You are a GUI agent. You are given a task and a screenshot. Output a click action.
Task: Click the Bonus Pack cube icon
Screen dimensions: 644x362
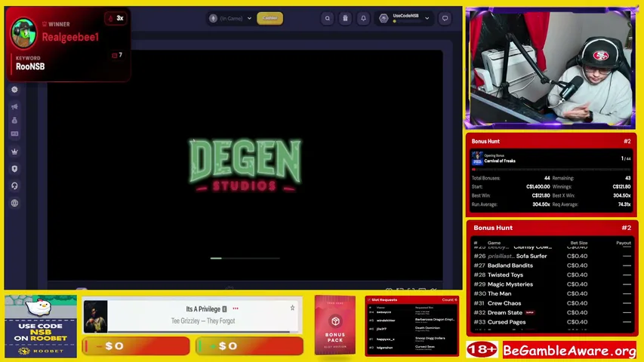(x=335, y=321)
